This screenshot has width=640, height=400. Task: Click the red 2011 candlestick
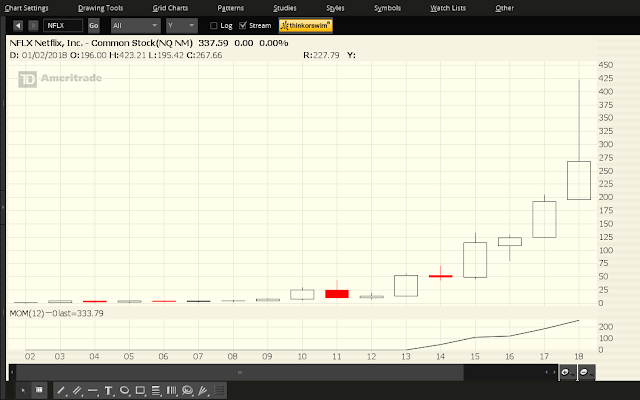pos(337,294)
